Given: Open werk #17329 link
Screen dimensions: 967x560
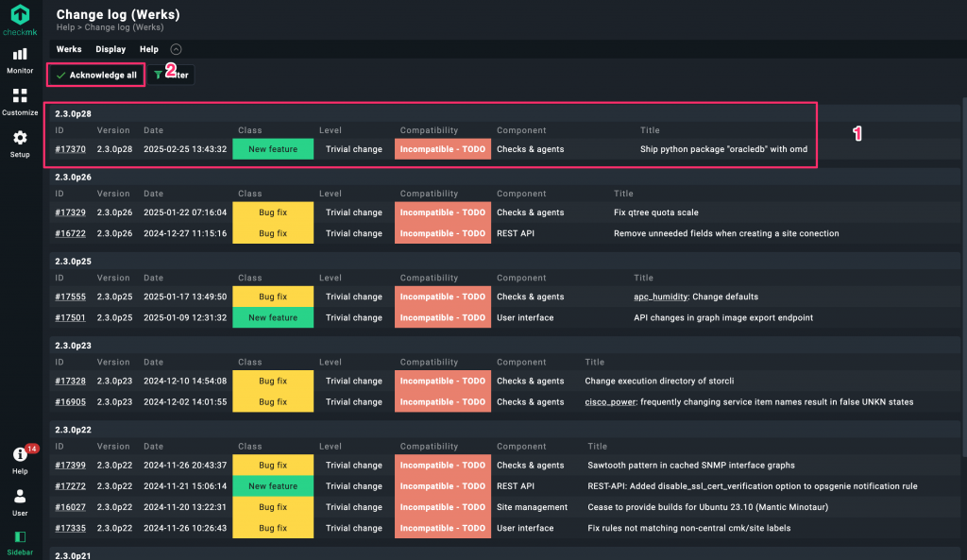Looking at the screenshot, I should pos(70,212).
